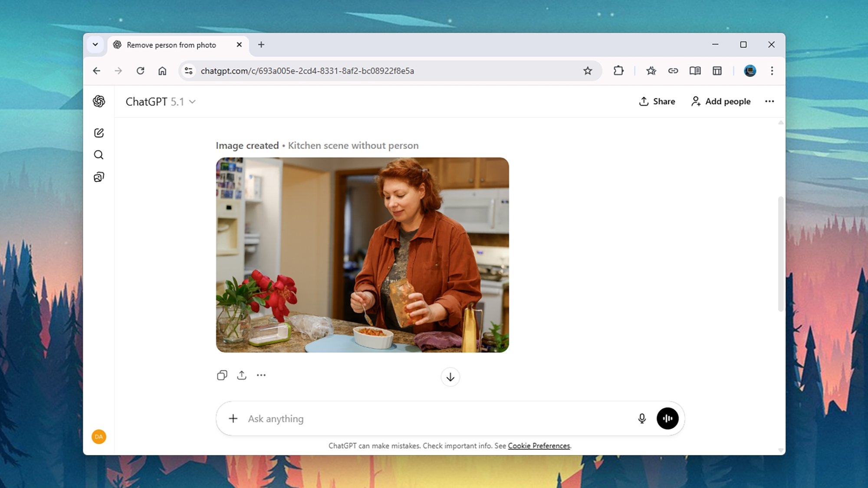
Task: Open the tab search dropdown arrow
Action: pyautogui.click(x=95, y=45)
